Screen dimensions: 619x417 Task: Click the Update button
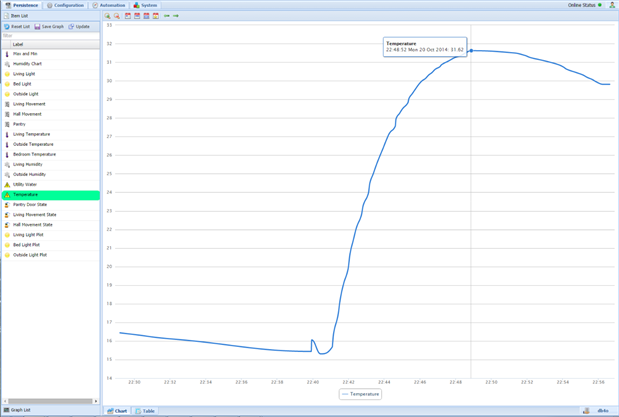[79, 26]
